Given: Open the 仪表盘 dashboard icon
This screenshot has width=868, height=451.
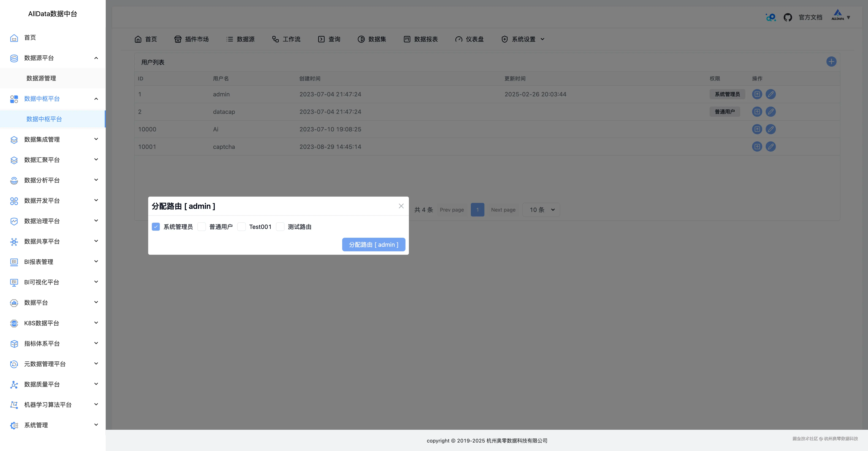Looking at the screenshot, I should tap(459, 39).
